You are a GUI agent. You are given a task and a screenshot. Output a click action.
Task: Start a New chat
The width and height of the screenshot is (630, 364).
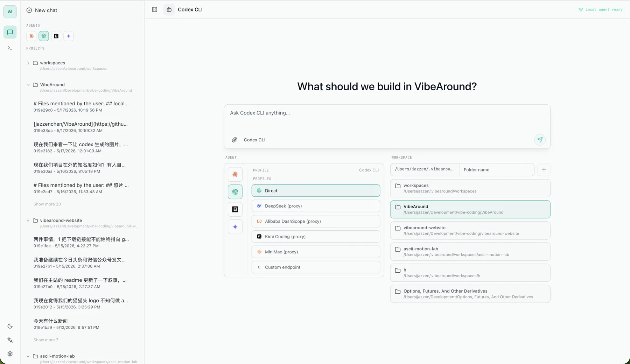pyautogui.click(x=42, y=10)
